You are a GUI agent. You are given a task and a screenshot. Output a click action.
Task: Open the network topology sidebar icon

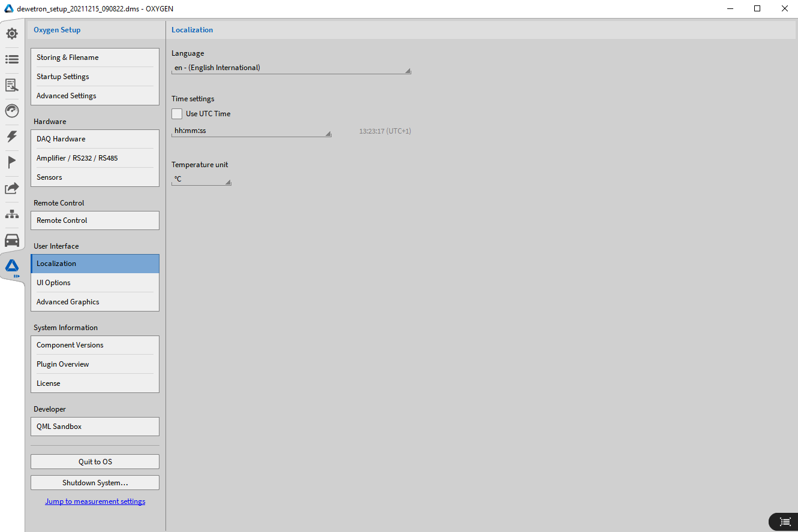[x=12, y=214]
